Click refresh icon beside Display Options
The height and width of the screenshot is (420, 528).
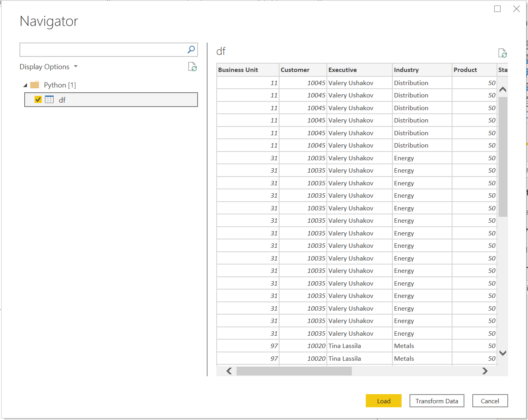click(x=192, y=67)
